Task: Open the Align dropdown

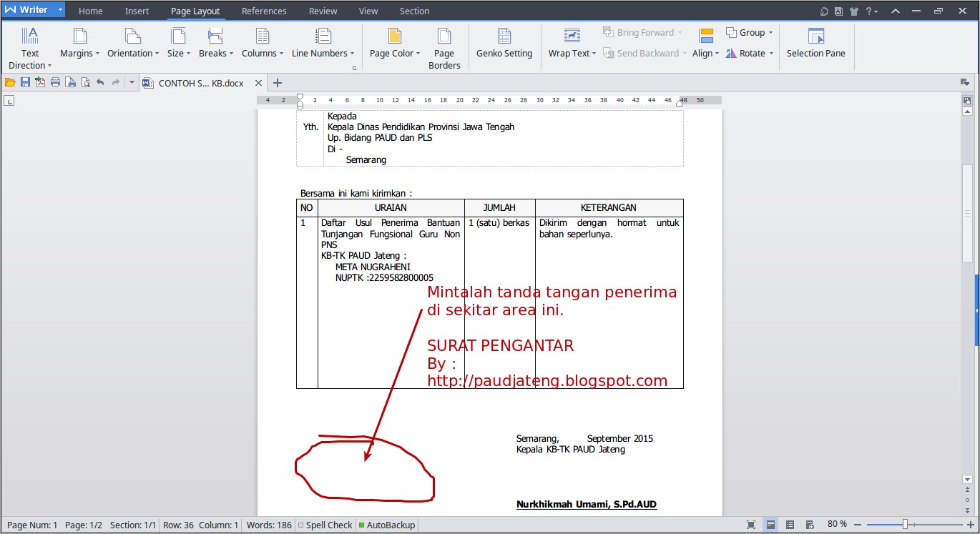Action: pyautogui.click(x=706, y=43)
